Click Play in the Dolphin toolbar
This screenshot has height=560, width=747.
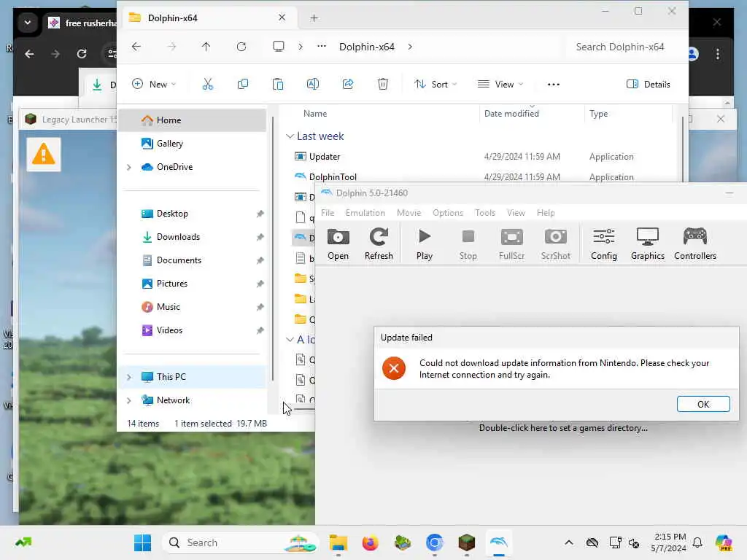[425, 244]
